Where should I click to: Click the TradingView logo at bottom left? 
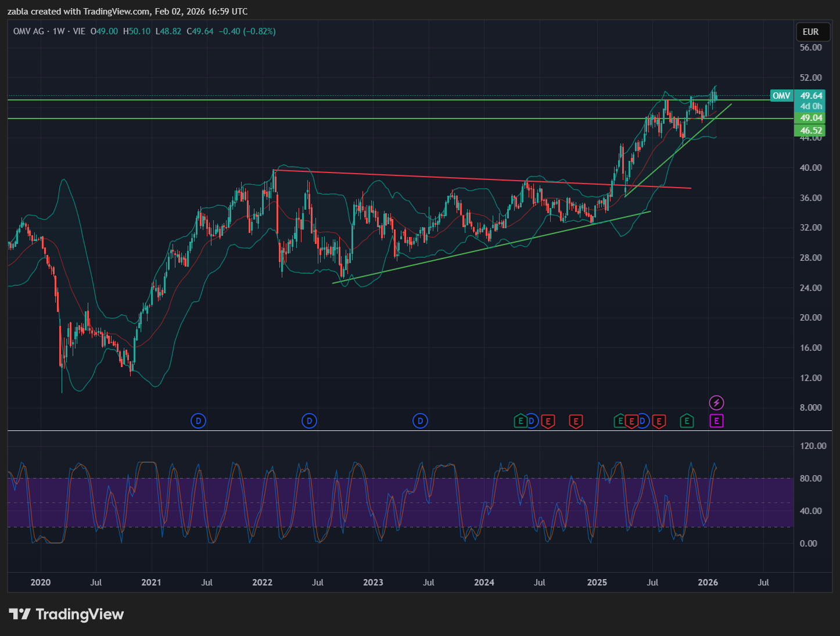click(66, 614)
